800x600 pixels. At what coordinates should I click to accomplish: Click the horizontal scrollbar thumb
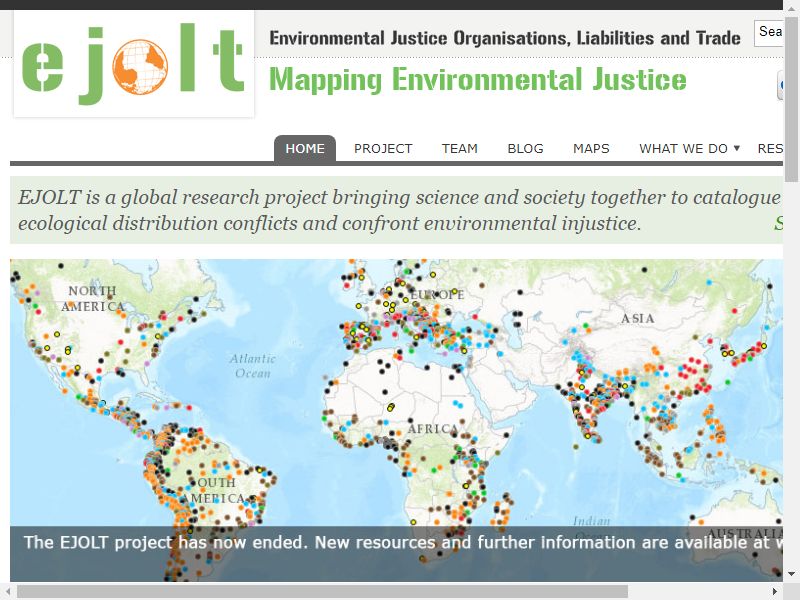coord(322,591)
